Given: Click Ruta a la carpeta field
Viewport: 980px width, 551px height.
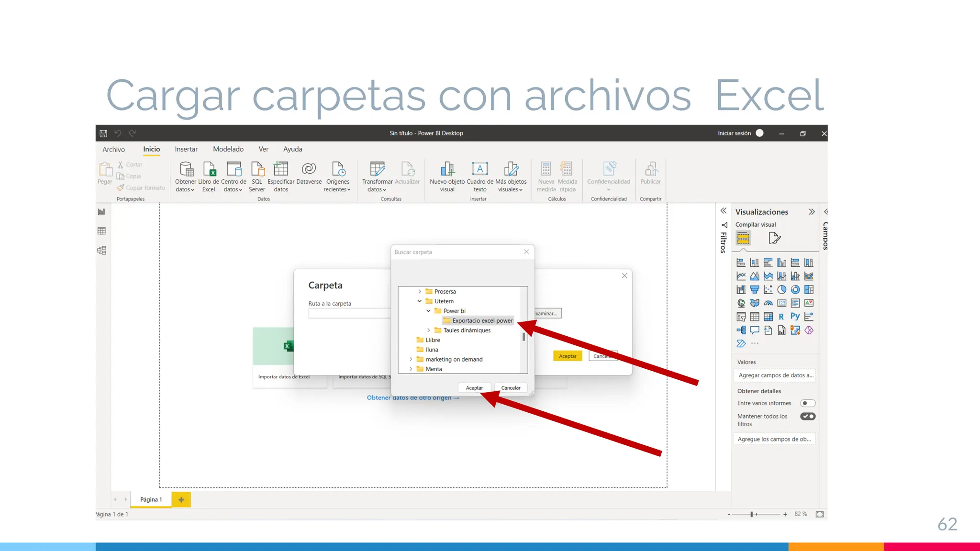Looking at the screenshot, I should pyautogui.click(x=350, y=314).
